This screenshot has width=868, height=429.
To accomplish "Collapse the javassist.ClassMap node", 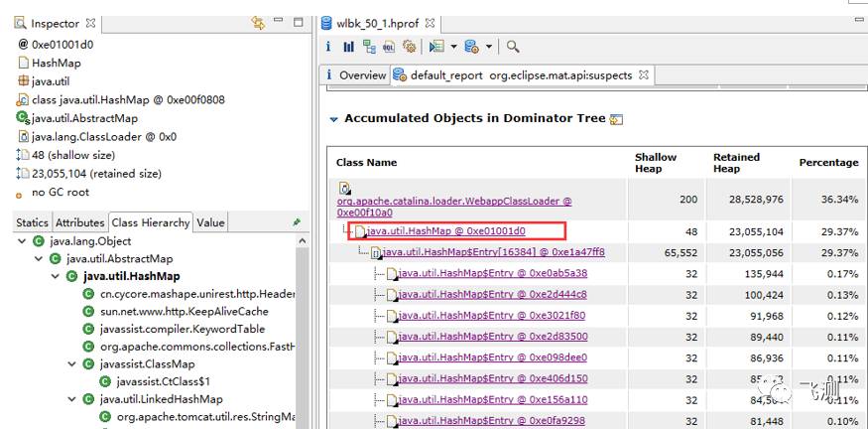I will point(70,364).
